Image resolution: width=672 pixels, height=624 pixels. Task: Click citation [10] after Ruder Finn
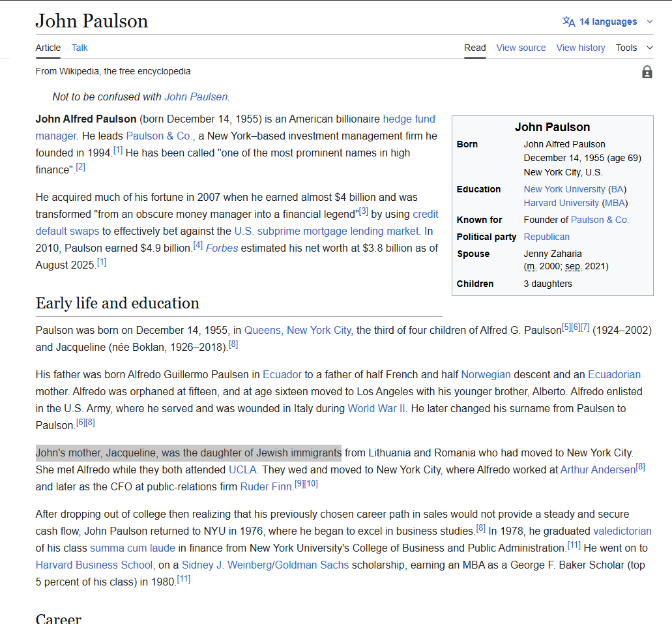click(x=311, y=484)
